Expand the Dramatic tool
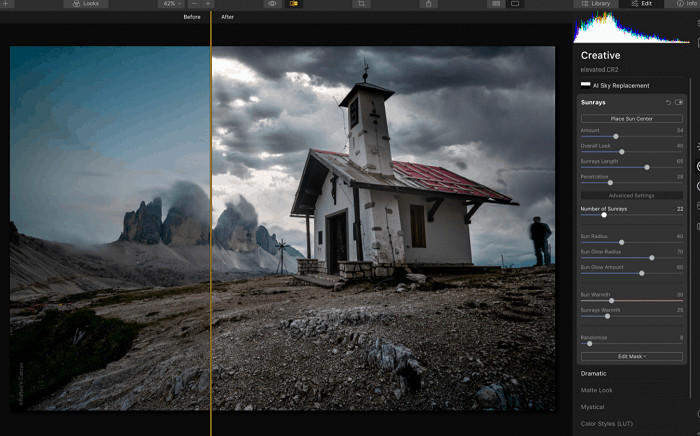This screenshot has width=700, height=436. tap(593, 374)
